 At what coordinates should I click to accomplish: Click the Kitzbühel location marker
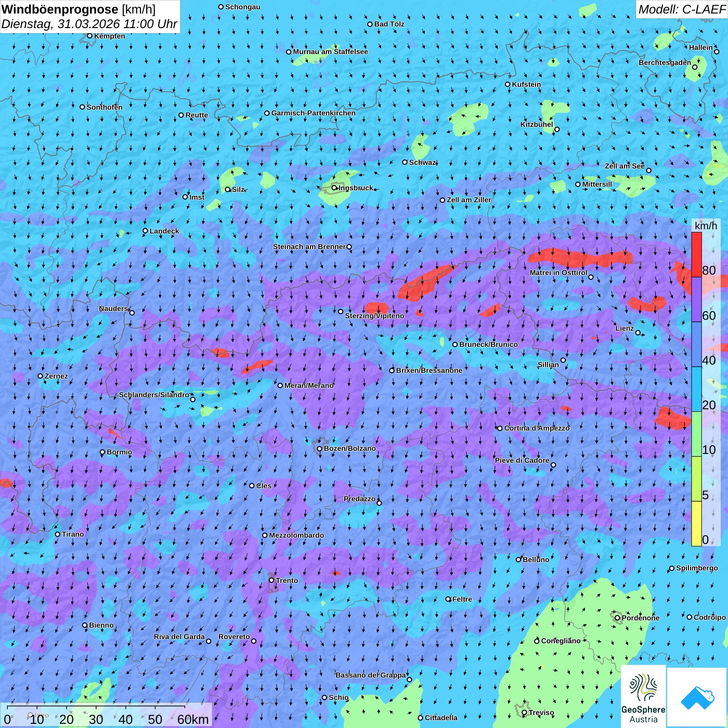[x=557, y=129]
